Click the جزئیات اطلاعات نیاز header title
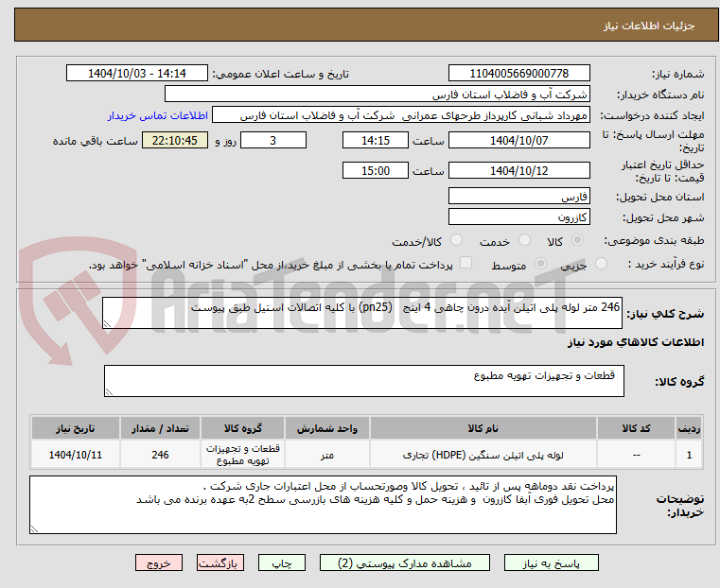Viewport: 720px width, 588px height. coord(649,26)
